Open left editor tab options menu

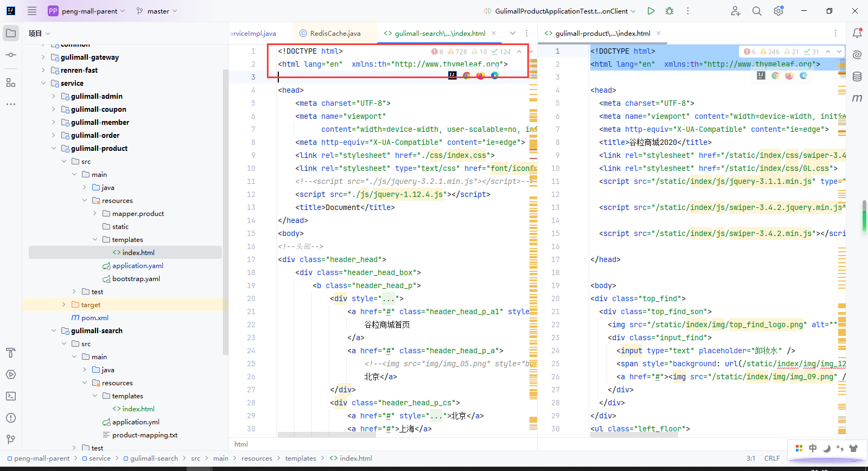[527, 33]
